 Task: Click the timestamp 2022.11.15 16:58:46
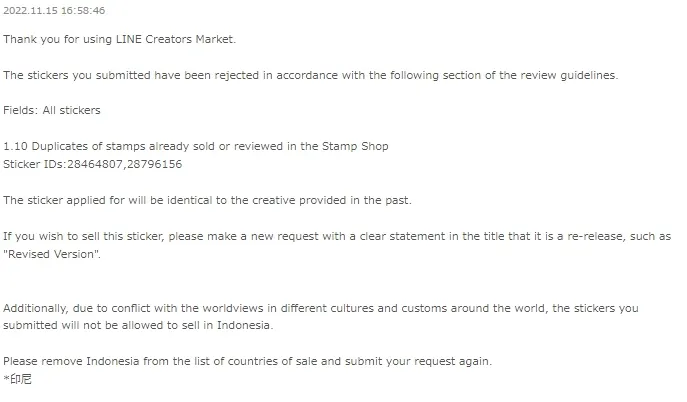[54, 11]
